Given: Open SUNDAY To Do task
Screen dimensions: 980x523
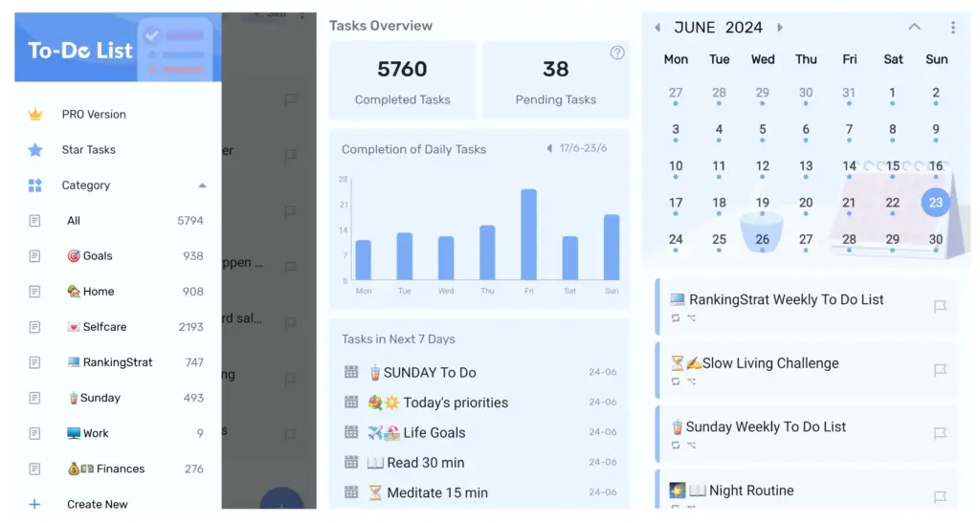Looking at the screenshot, I should [x=480, y=373].
